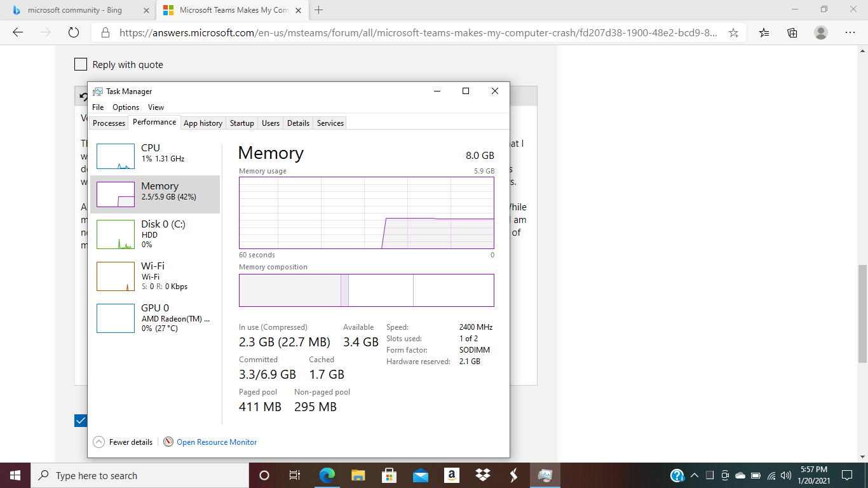Open Resource Monitor link

pos(217,442)
